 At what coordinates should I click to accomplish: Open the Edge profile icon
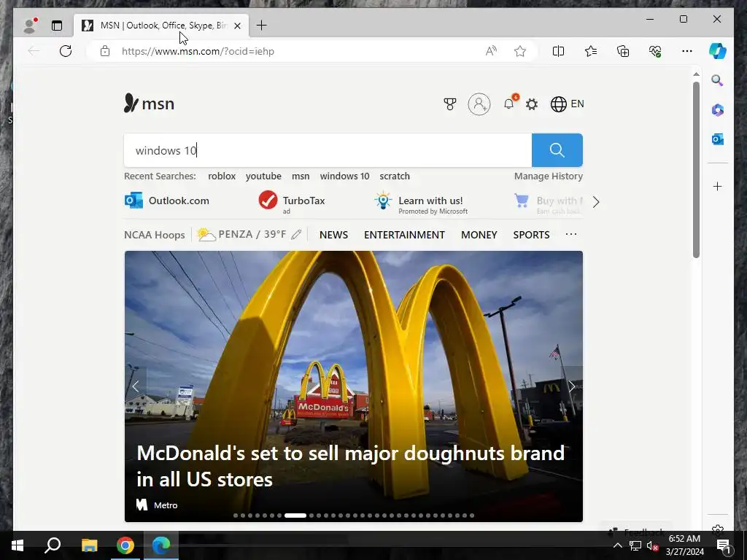30,26
